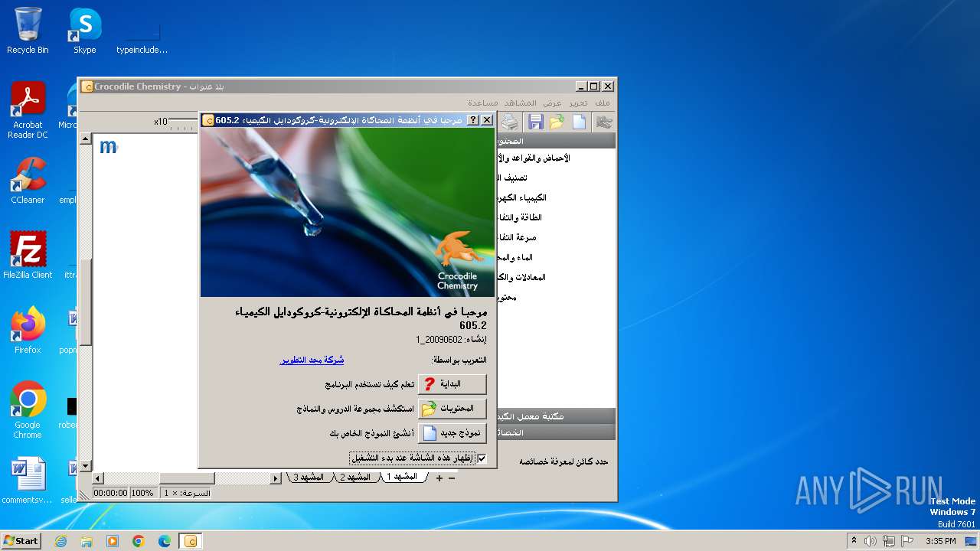Click the vertical scrollbar up arrow in the canvas
The image size is (980, 551).
point(86,139)
